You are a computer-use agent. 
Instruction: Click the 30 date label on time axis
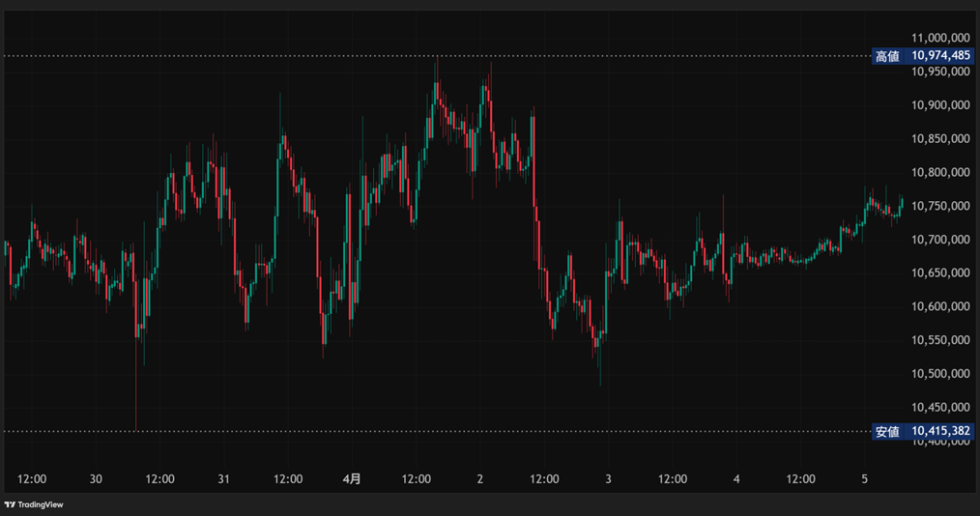[96, 479]
